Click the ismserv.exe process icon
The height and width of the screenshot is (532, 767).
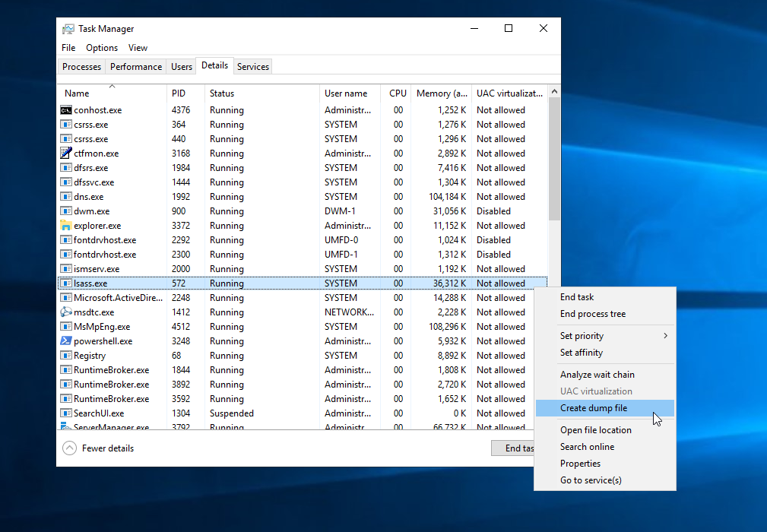coord(66,269)
